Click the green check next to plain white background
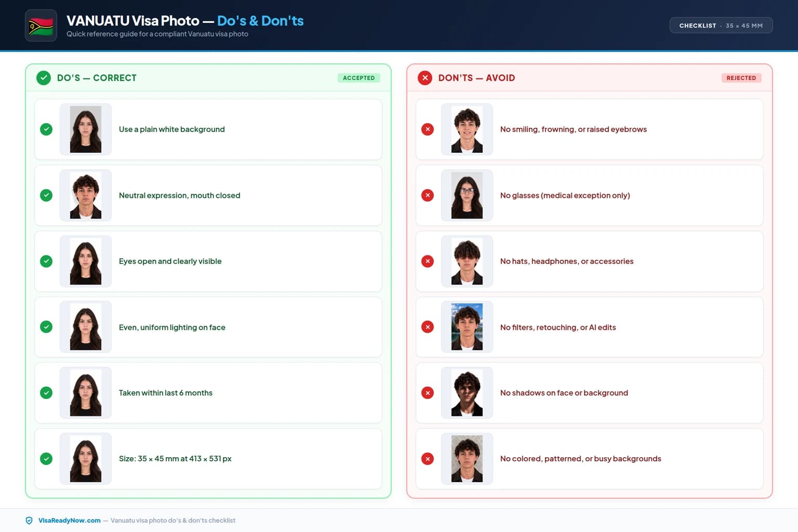The height and width of the screenshot is (532, 798). pyautogui.click(x=46, y=129)
